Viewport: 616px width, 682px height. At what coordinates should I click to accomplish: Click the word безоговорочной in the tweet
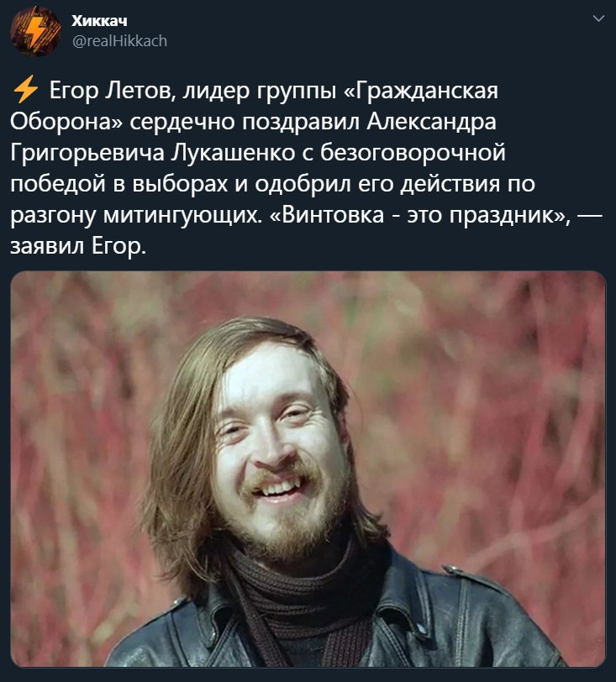[413, 153]
